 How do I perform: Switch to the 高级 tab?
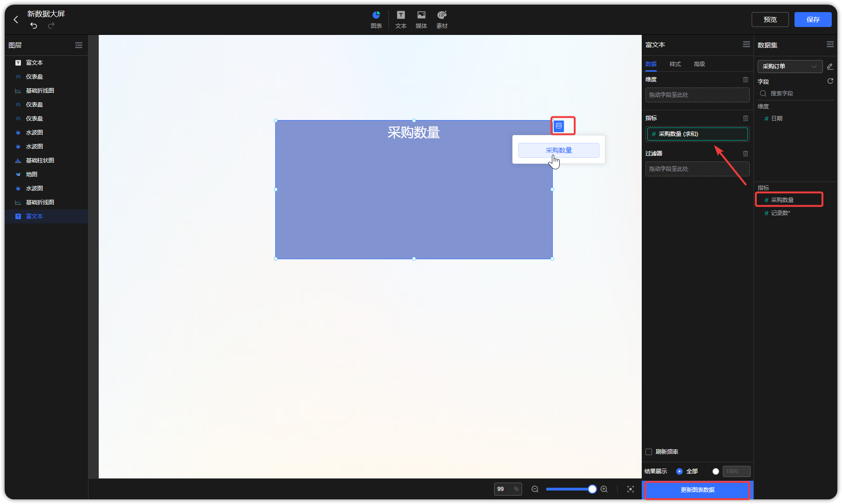tap(699, 64)
